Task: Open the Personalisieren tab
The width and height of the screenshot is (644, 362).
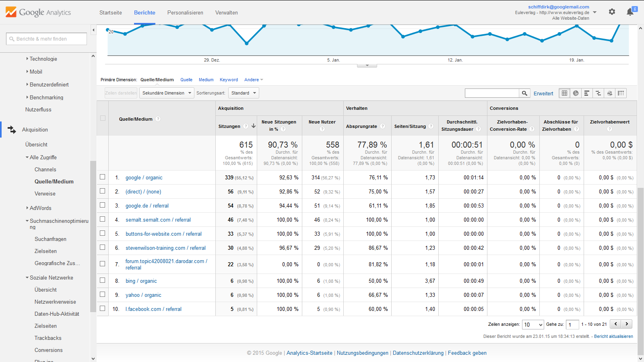Action: coord(185,12)
